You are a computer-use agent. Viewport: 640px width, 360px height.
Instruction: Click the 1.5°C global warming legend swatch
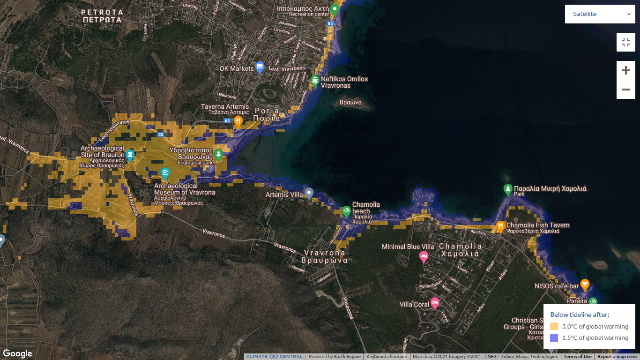click(x=554, y=338)
